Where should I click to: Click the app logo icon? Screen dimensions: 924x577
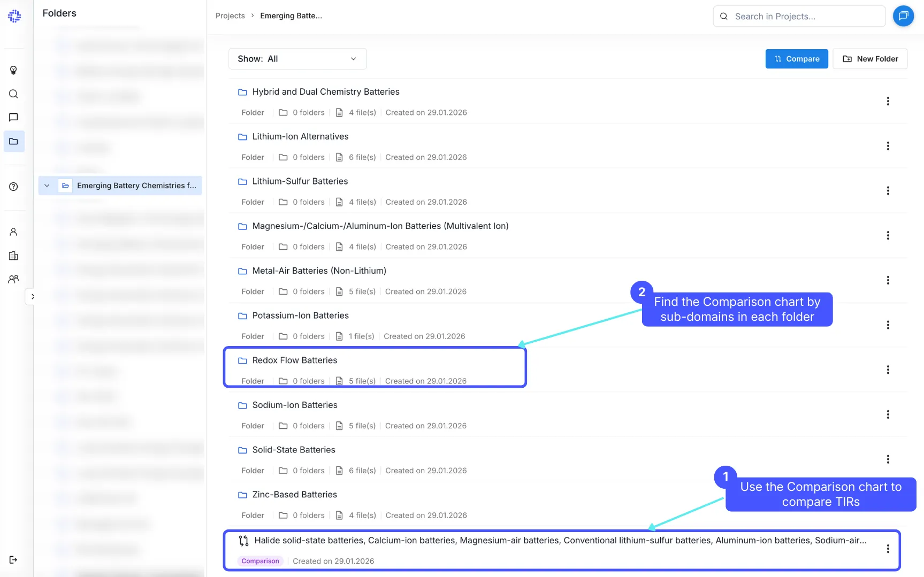pyautogui.click(x=14, y=16)
